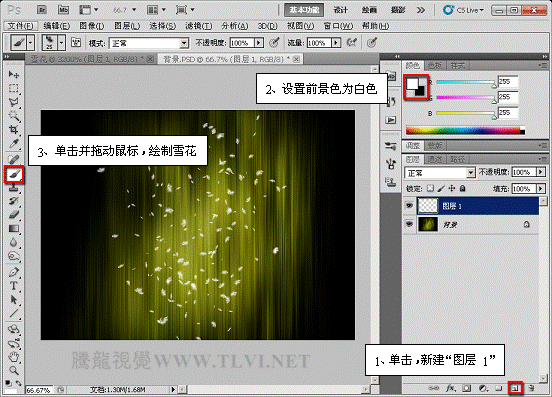This screenshot has width=552, height=397.
Task: Switch to 摄影 workspace
Action: tap(398, 10)
